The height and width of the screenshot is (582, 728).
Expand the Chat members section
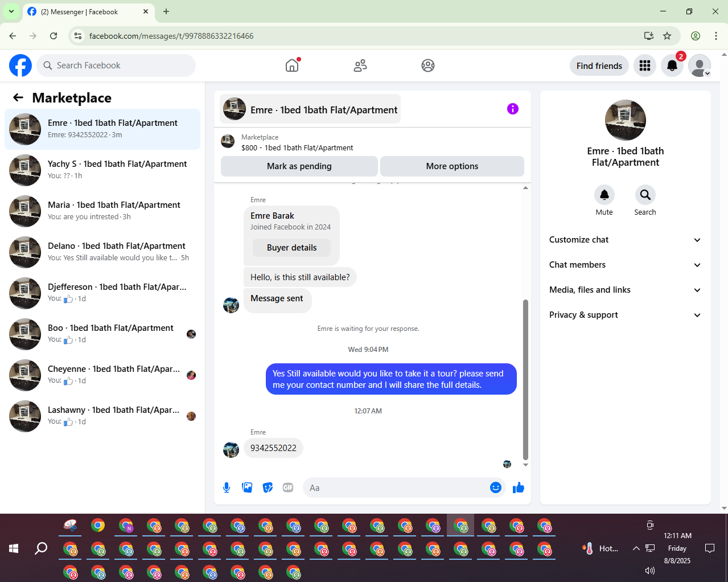[x=625, y=265]
